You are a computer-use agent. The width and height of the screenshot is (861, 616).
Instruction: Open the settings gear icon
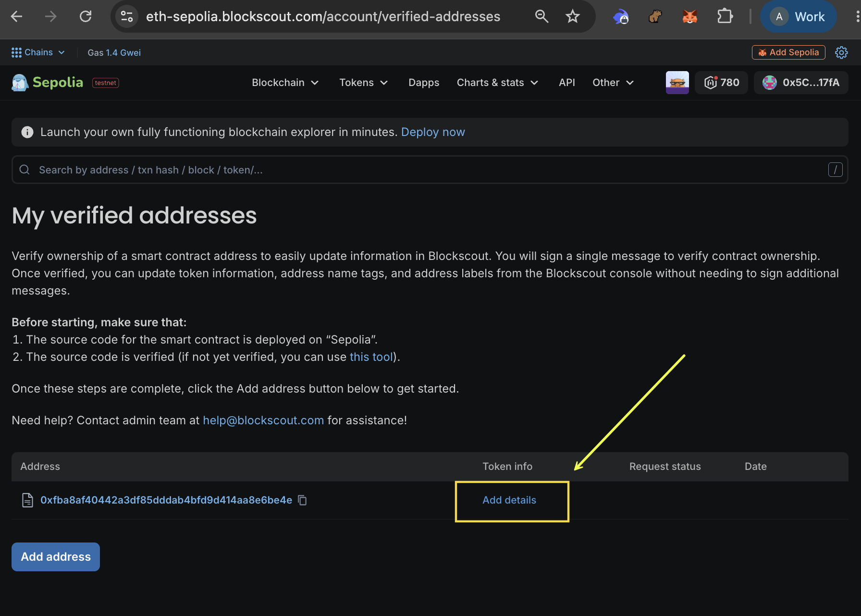841,52
